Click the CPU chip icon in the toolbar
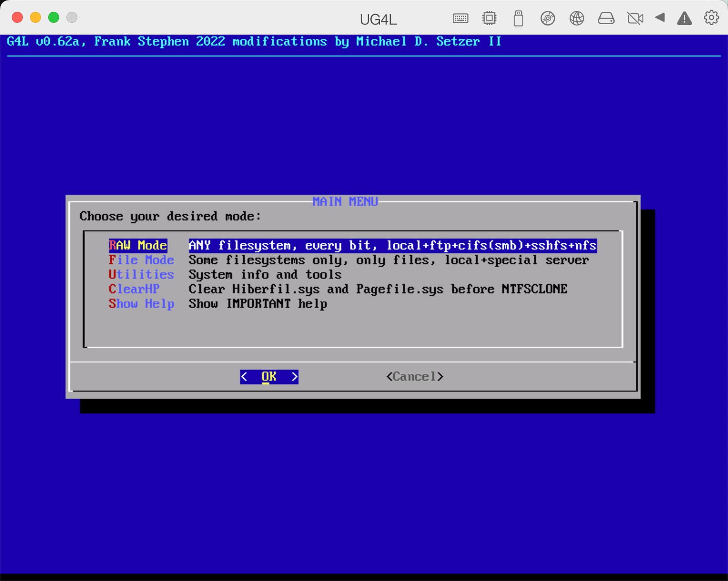Viewport: 728px width, 581px height. [489, 18]
